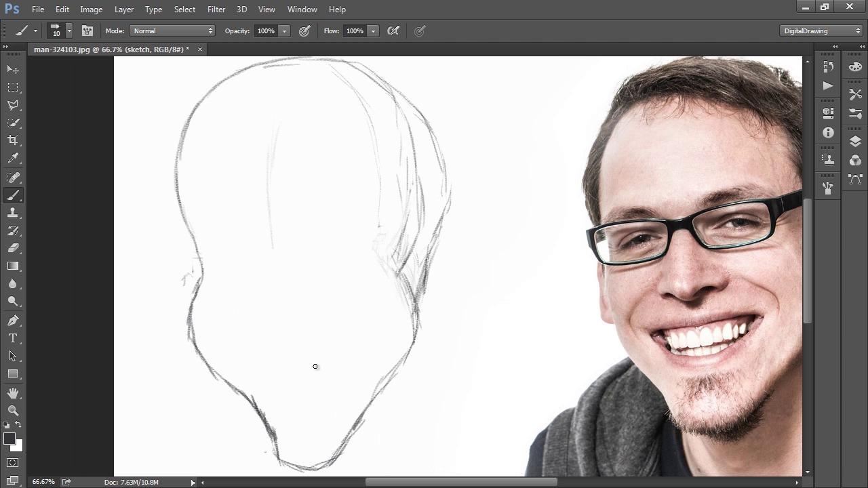
Task: Enable airbrush-style build-up effects
Action: coord(393,30)
